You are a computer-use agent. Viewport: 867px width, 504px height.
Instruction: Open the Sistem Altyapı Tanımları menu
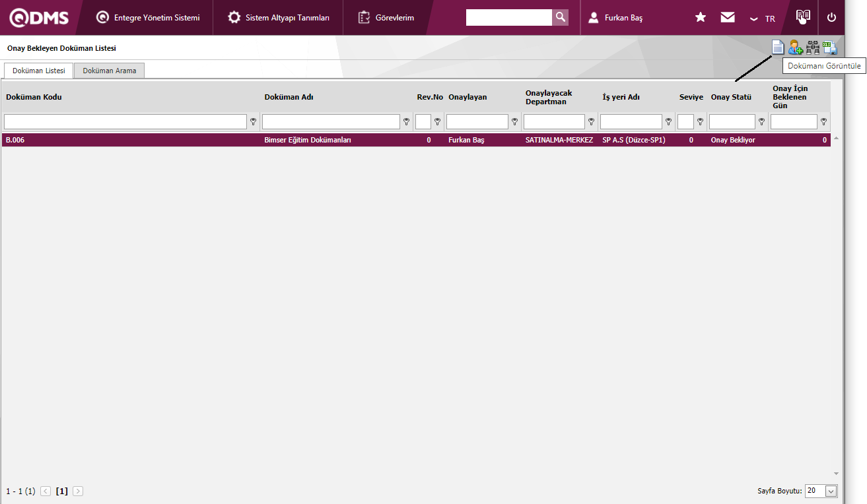279,18
